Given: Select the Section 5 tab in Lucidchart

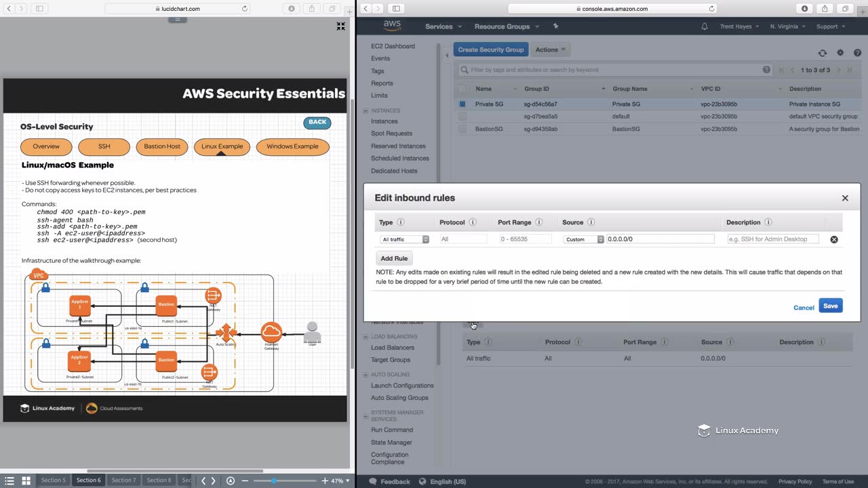Looking at the screenshot, I should tap(54, 481).
